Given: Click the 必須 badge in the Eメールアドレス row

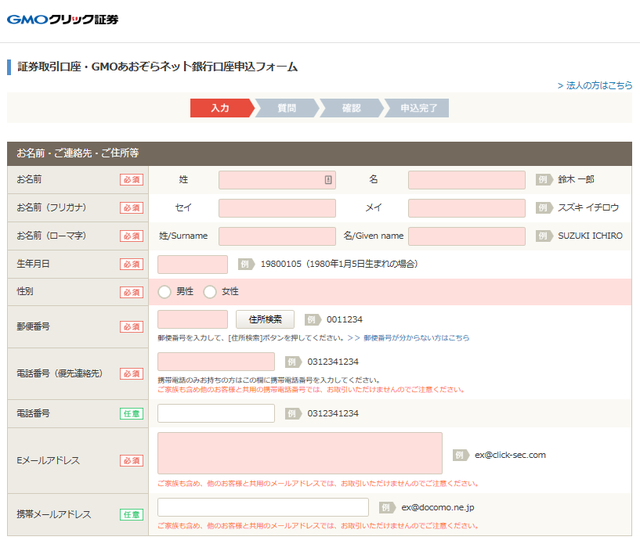Looking at the screenshot, I should pos(131,461).
